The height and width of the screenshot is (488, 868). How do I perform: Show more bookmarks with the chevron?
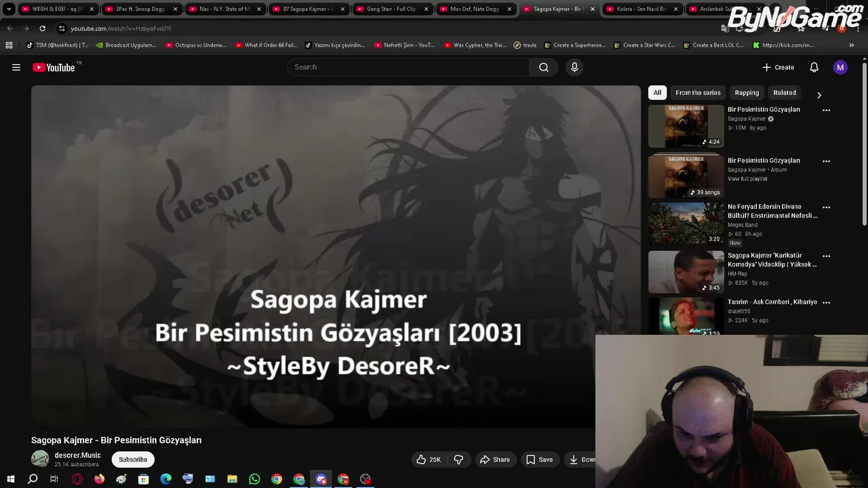(x=852, y=45)
